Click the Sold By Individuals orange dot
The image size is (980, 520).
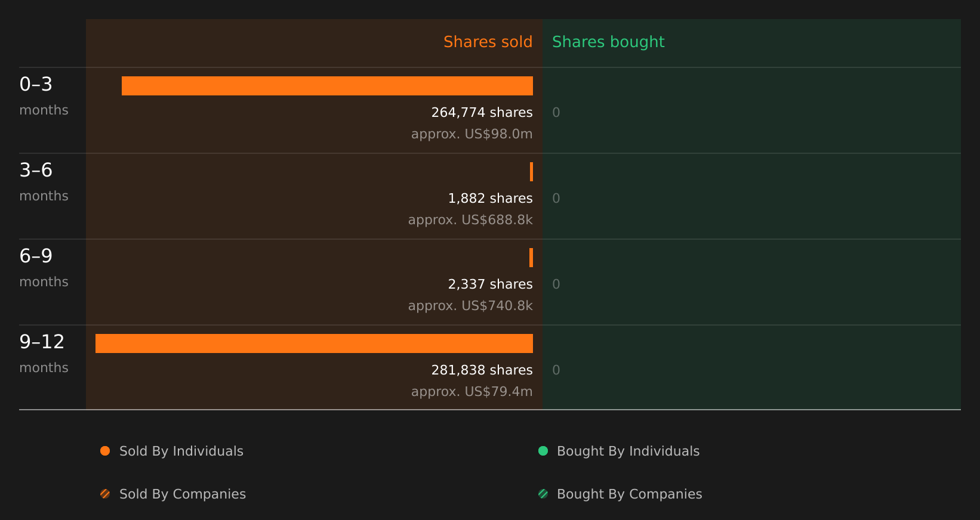pyautogui.click(x=105, y=451)
